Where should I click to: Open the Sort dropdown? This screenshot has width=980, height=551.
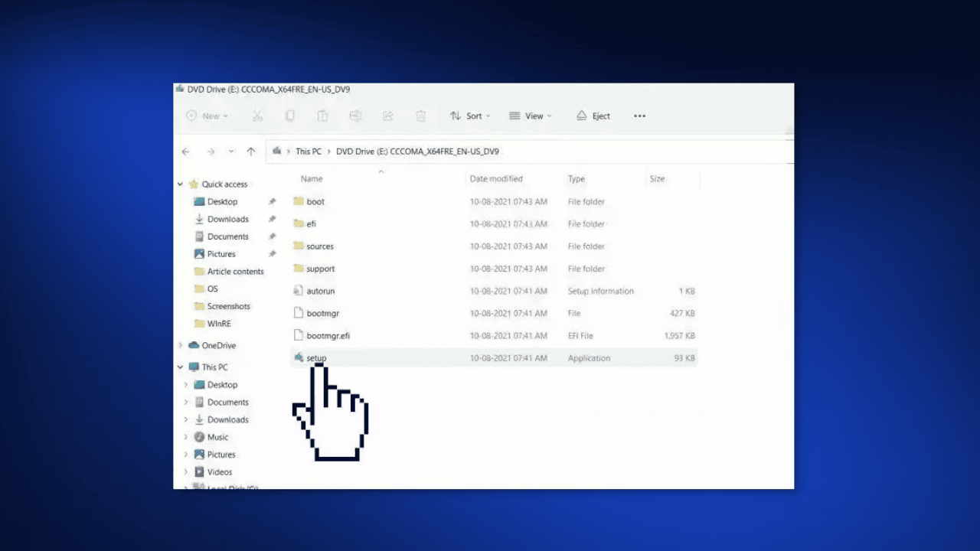pos(470,116)
